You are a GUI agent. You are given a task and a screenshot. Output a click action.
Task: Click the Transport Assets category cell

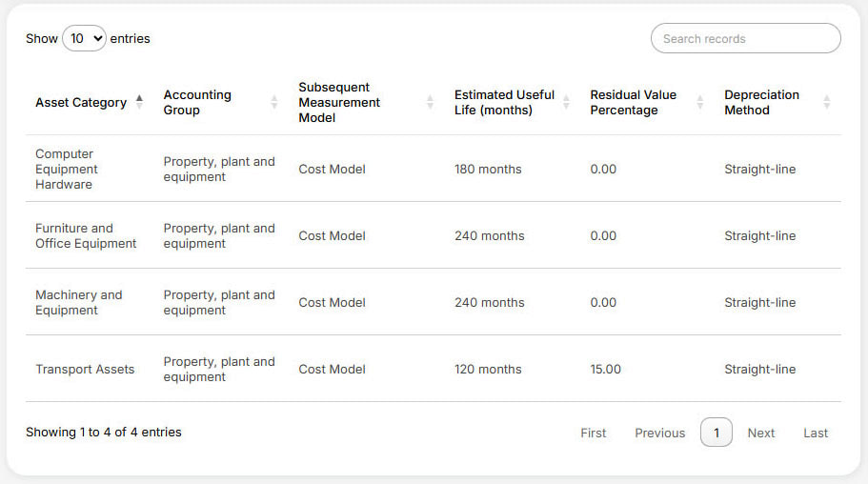[x=85, y=369]
